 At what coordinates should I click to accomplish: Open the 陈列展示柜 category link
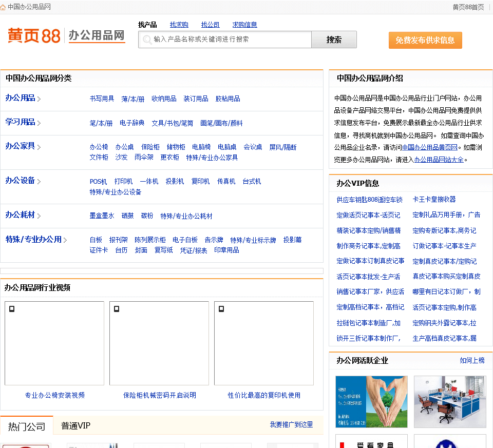[x=150, y=240]
